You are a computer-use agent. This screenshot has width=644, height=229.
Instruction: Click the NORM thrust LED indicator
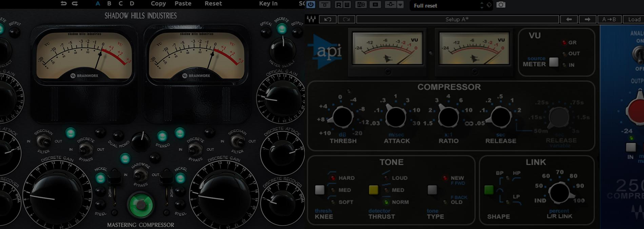pos(386,202)
